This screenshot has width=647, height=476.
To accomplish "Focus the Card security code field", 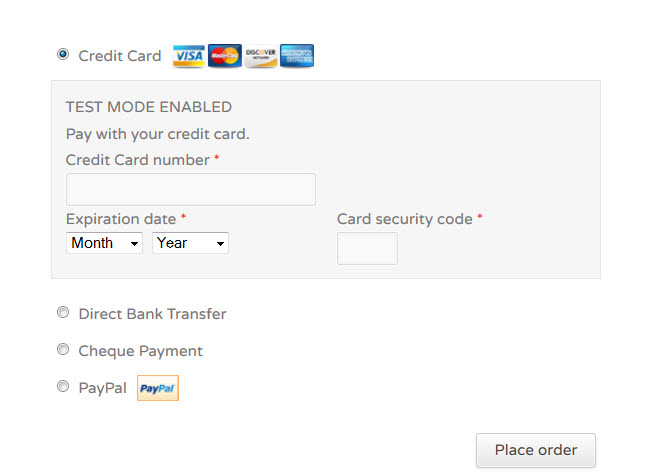I will pos(367,248).
